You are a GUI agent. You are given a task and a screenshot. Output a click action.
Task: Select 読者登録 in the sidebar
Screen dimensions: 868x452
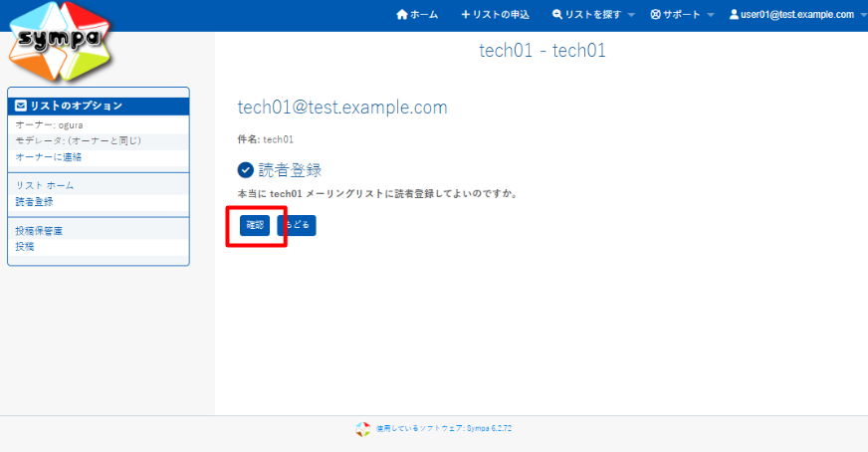[x=34, y=202]
